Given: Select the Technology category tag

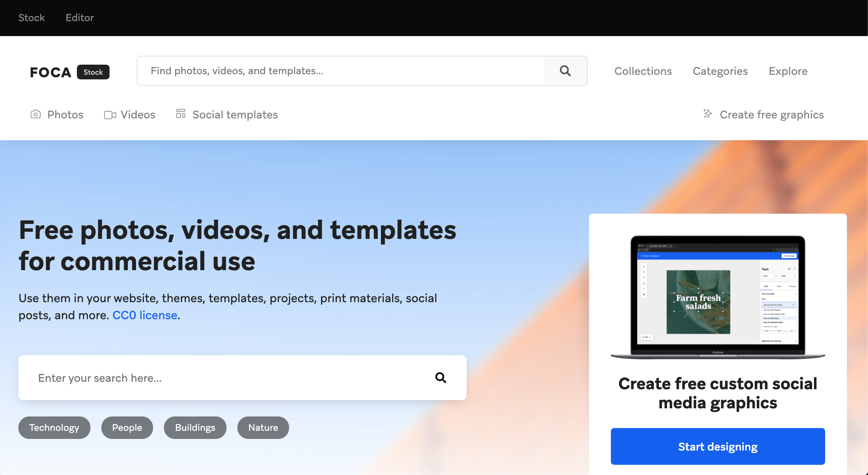Looking at the screenshot, I should tap(54, 427).
